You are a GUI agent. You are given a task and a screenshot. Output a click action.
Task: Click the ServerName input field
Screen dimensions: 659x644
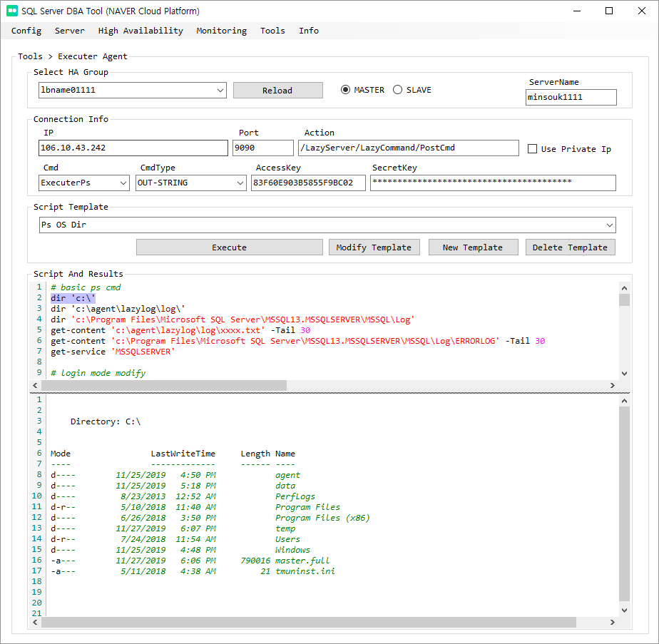pyautogui.click(x=571, y=97)
